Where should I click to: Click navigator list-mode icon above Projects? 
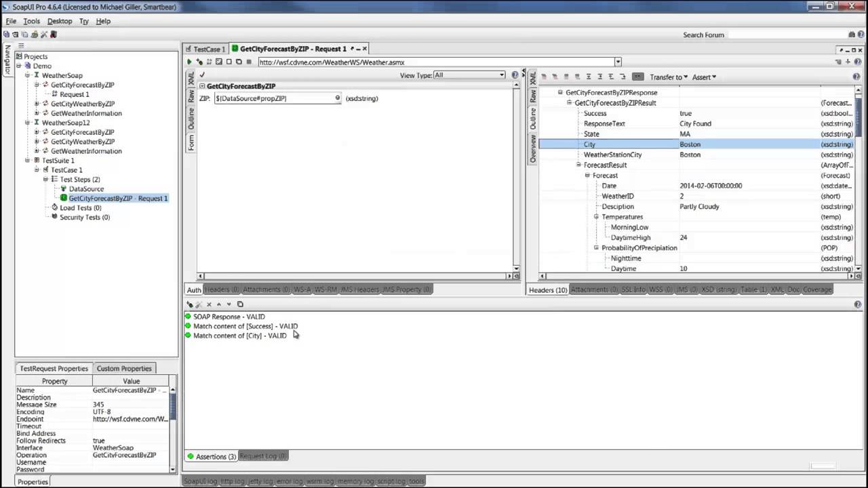click(x=21, y=46)
